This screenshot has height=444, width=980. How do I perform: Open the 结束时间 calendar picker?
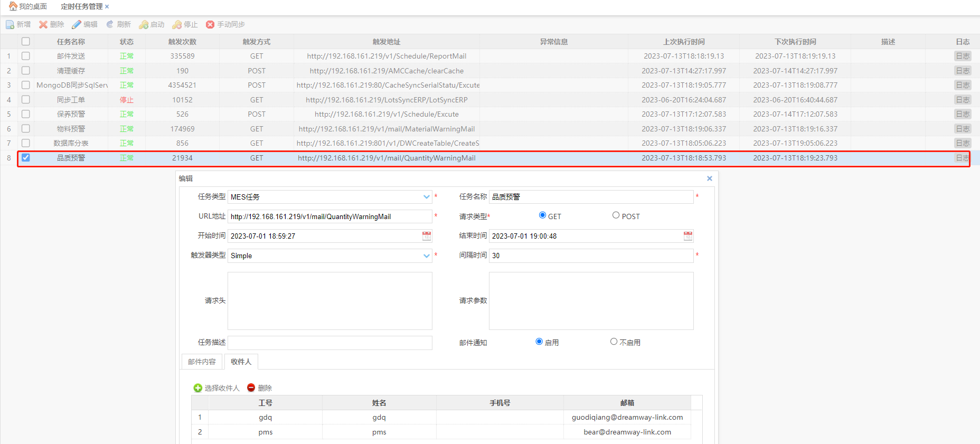(x=687, y=236)
